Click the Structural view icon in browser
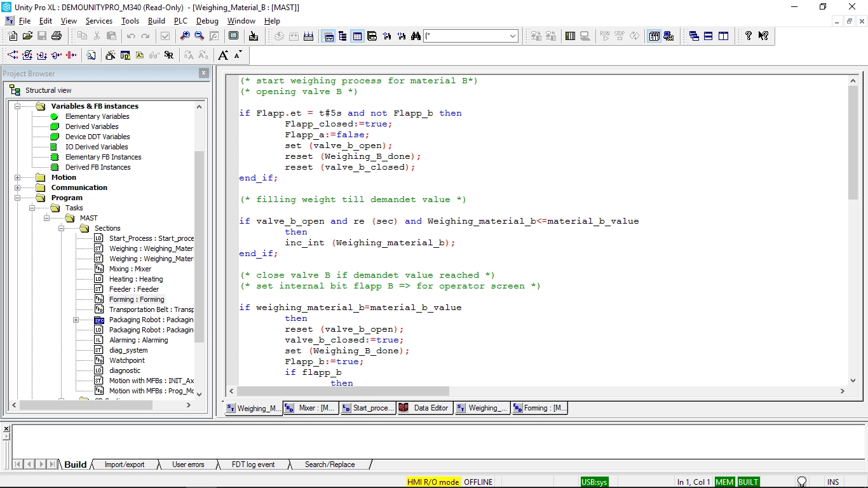Image resolution: width=868 pixels, height=488 pixels. [x=15, y=90]
